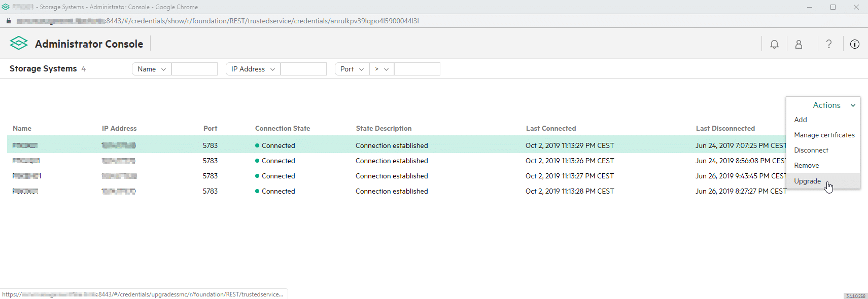Click port 5783 in the 11:13:29 PM row
The height and width of the screenshot is (299, 868).
210,145
